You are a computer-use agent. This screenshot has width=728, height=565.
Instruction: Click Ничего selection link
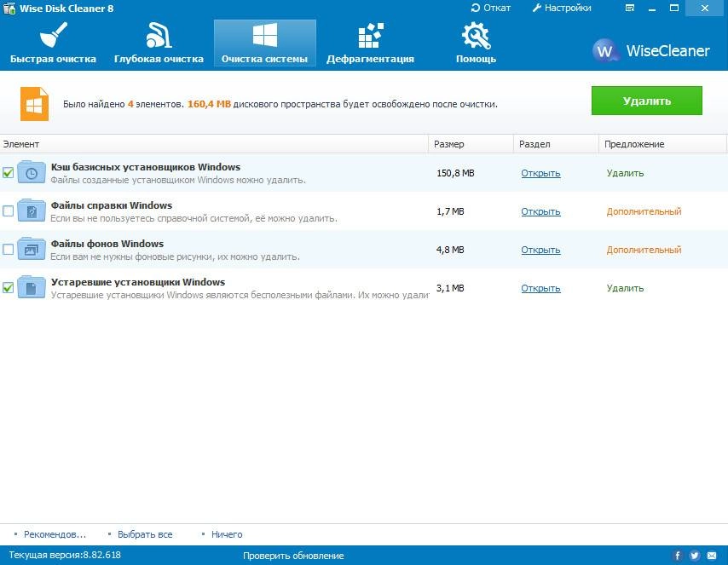click(227, 534)
